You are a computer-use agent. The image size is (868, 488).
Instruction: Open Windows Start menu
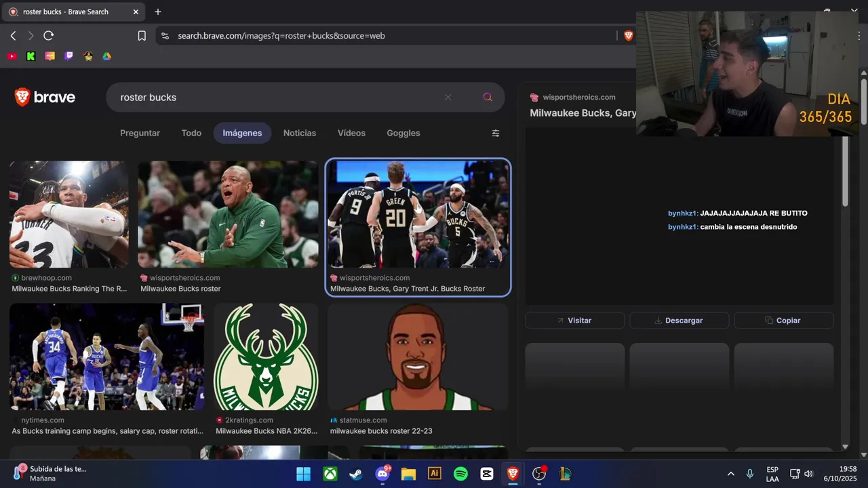[303, 474]
